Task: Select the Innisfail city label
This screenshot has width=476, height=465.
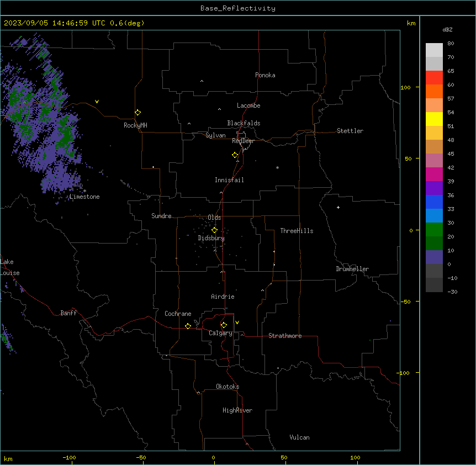Action: [229, 180]
